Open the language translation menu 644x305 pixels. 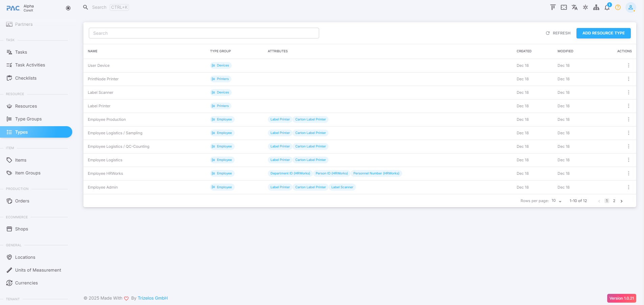pyautogui.click(x=574, y=7)
